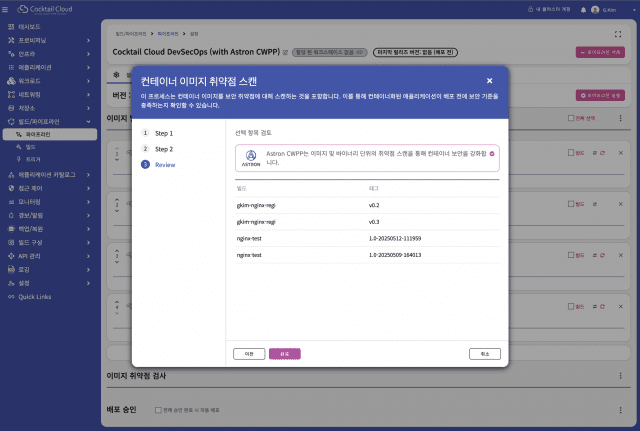Select 파이프라인 submenu item

(50, 134)
